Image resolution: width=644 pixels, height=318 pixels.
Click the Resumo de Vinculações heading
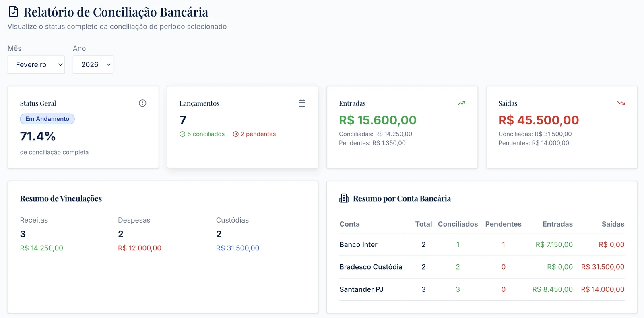click(x=61, y=198)
